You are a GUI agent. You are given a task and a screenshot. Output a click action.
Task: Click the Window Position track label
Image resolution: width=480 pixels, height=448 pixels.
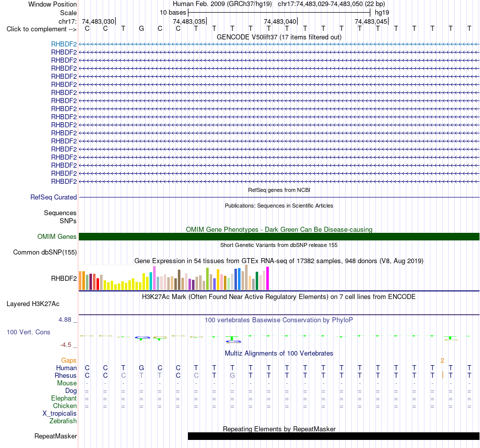53,4
